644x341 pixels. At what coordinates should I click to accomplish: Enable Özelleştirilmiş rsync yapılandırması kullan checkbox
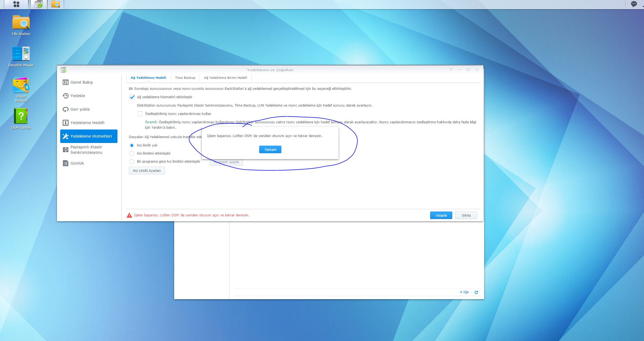140,114
